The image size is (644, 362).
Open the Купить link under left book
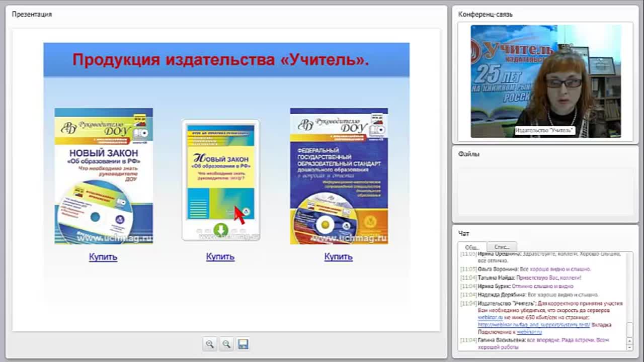pyautogui.click(x=103, y=256)
